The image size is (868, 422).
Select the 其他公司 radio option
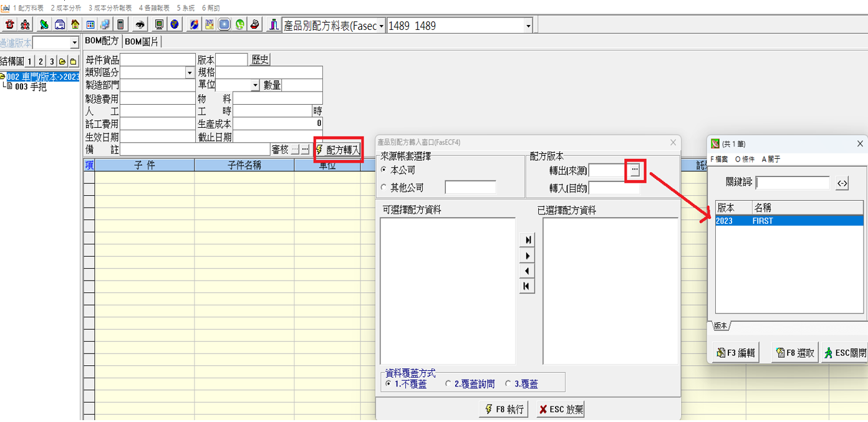point(383,188)
